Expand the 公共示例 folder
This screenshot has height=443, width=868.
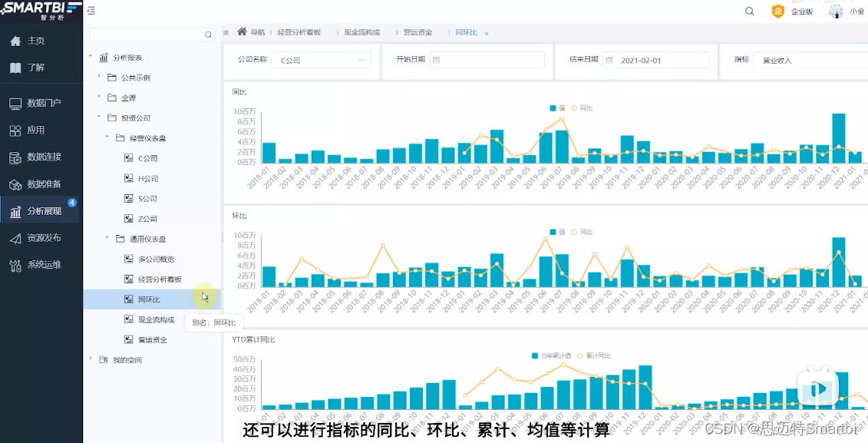[99, 77]
